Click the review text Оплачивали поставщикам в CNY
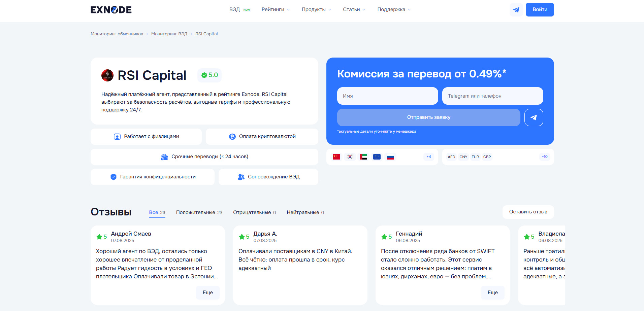Viewport: 644px width, 311px height. [295, 260]
